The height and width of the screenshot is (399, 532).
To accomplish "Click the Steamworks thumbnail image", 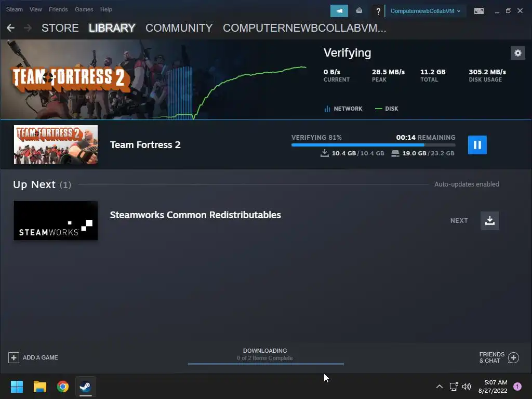I will point(56,220).
